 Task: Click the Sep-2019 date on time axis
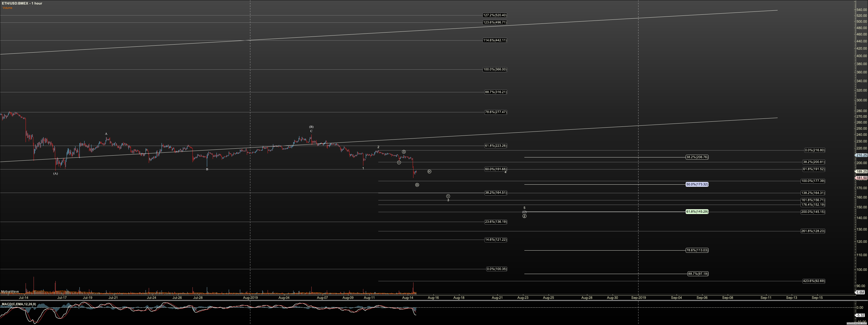click(638, 298)
